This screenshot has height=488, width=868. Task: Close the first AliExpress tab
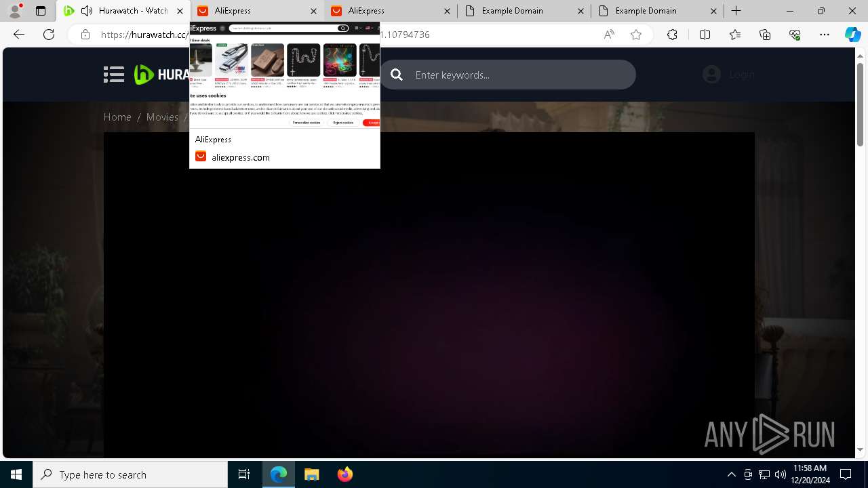313,11
